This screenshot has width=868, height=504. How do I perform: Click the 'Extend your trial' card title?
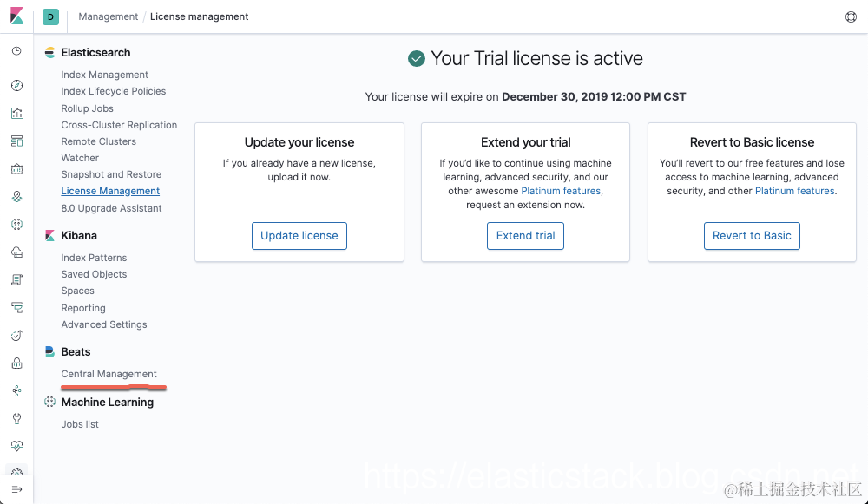pos(525,142)
